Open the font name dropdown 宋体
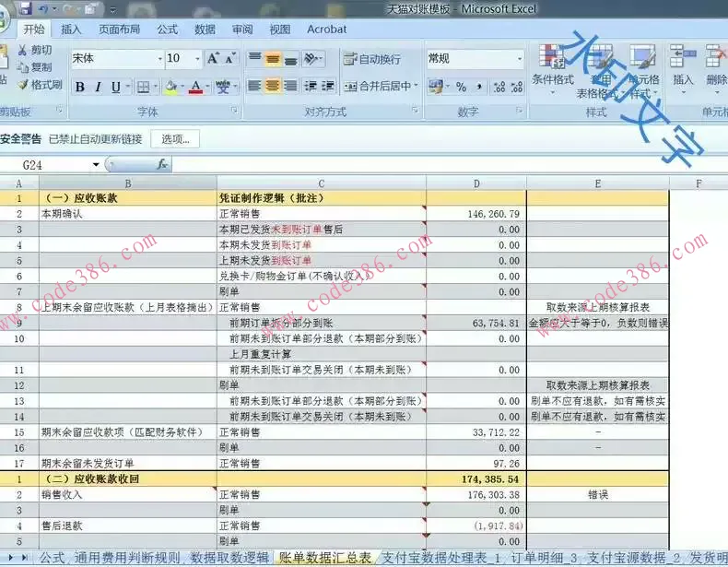 pyautogui.click(x=159, y=58)
